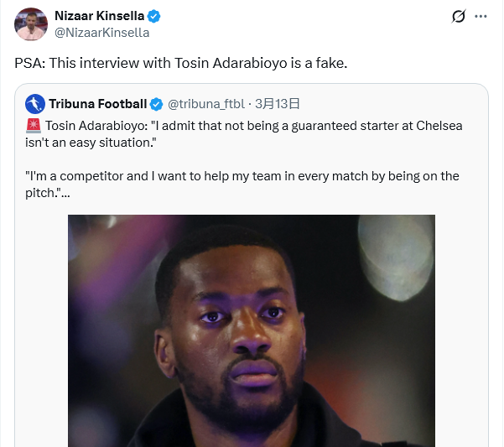This screenshot has height=447, width=504.
Task: Click the verified badge beside Nizaar Kinsella
Action: pyautogui.click(x=155, y=16)
